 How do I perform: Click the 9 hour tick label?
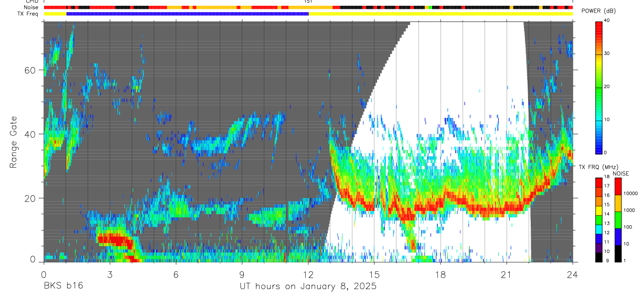(x=242, y=274)
